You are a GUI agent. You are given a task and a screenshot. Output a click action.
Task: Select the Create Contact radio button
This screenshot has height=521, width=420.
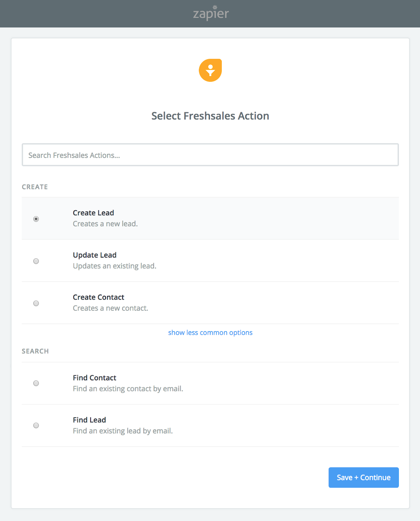[x=36, y=303]
